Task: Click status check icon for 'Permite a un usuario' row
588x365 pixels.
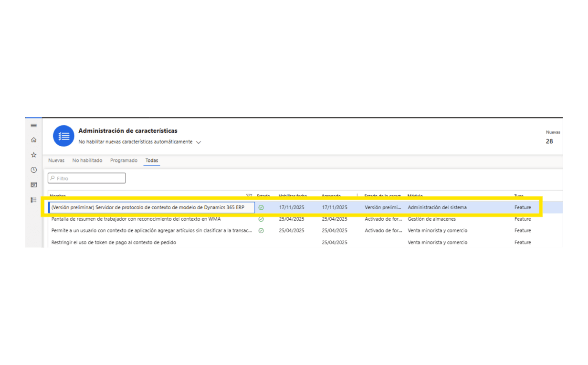Action: pos(261,231)
